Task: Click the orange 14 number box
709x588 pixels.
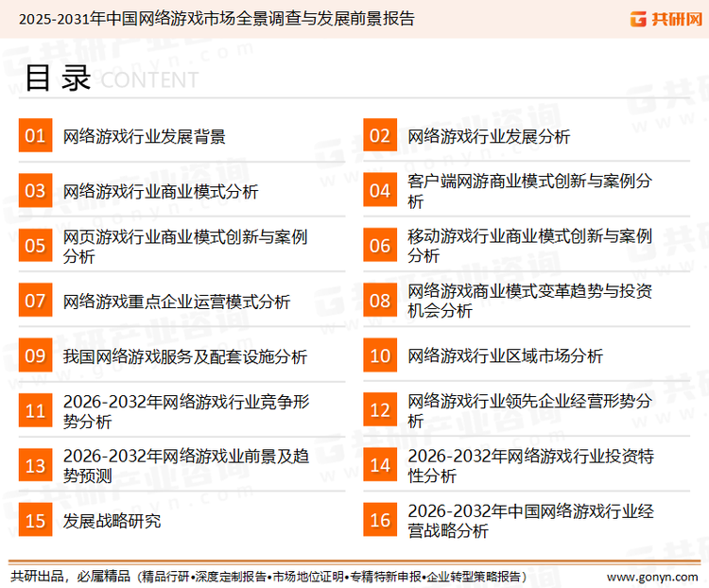Action: [380, 465]
